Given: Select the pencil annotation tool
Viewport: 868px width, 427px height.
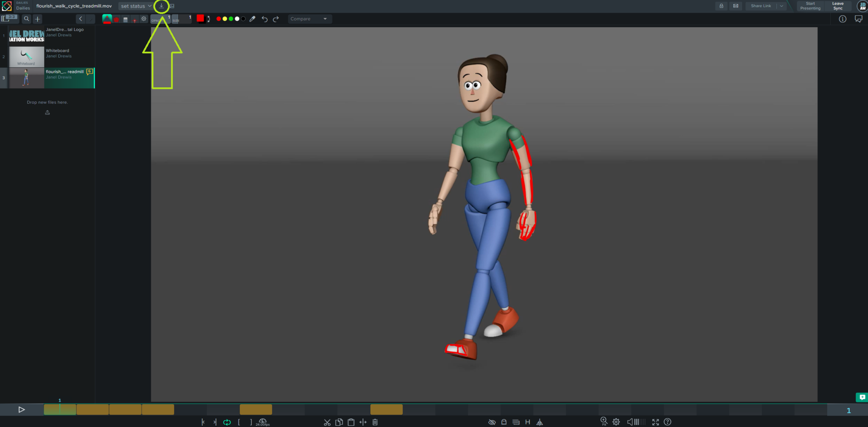Looking at the screenshot, I should (x=107, y=19).
